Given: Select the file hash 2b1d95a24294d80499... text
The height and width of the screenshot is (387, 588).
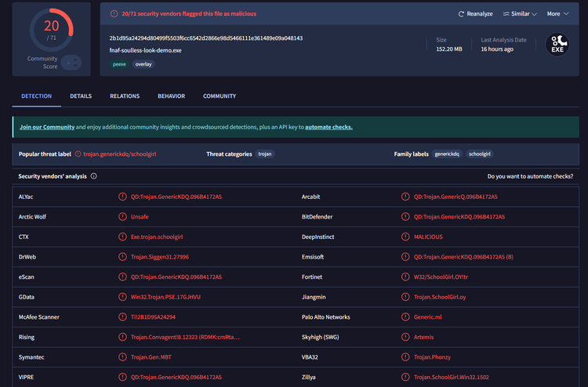Looking at the screenshot, I should (x=206, y=38).
